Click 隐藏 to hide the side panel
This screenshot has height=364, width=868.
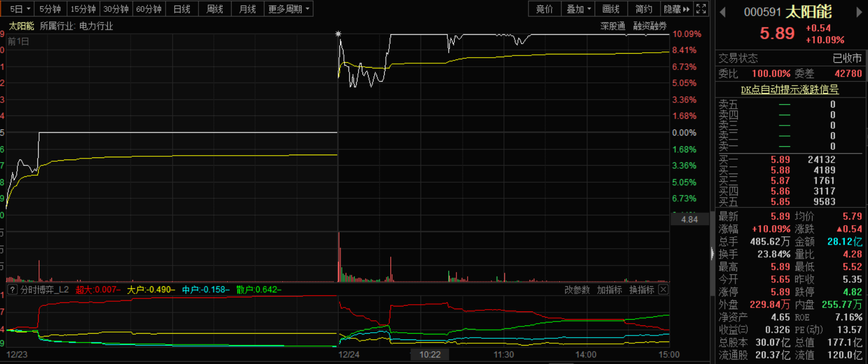click(x=677, y=9)
